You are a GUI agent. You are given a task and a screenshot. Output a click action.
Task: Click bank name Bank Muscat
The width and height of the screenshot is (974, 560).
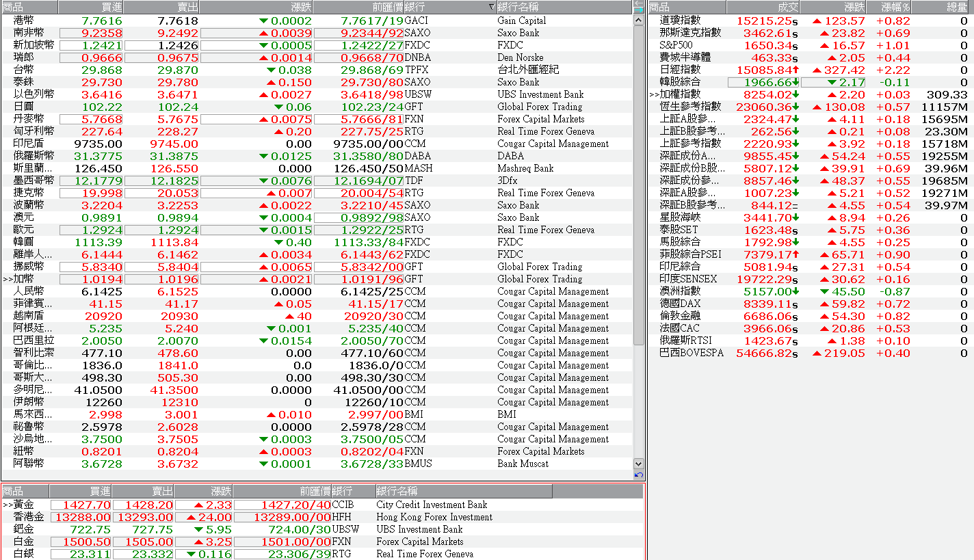click(523, 464)
